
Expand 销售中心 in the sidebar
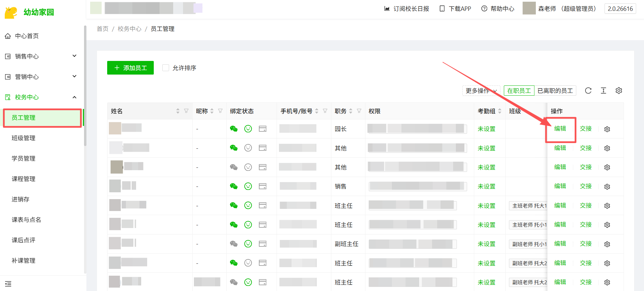[x=41, y=56]
